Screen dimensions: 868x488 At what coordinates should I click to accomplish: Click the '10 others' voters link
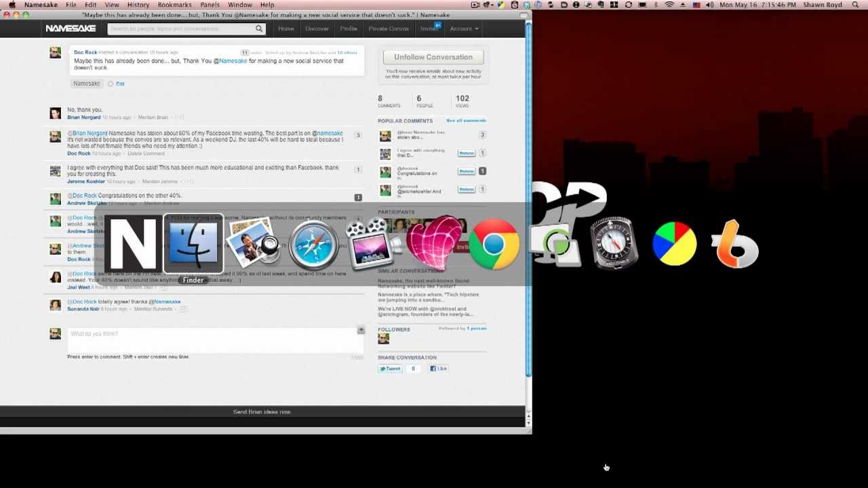(x=347, y=52)
